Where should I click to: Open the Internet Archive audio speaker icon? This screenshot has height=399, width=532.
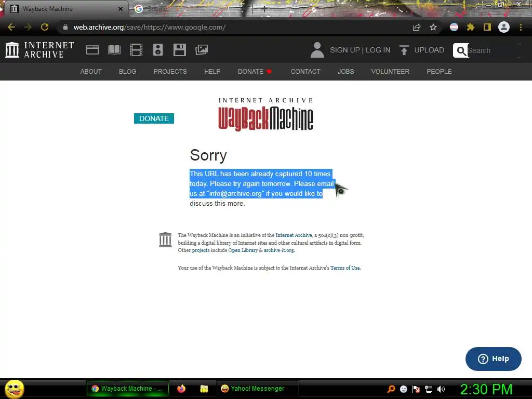tap(158, 50)
